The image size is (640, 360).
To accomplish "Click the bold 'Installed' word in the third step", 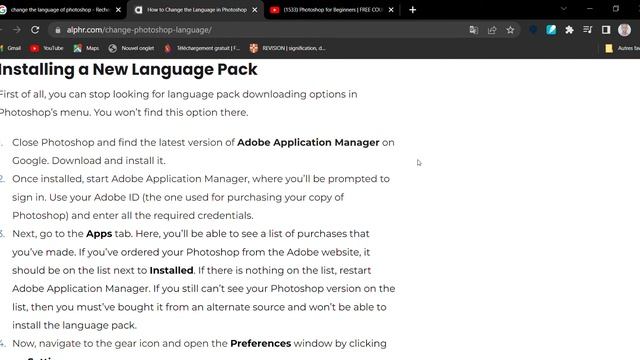I will click(171, 270).
